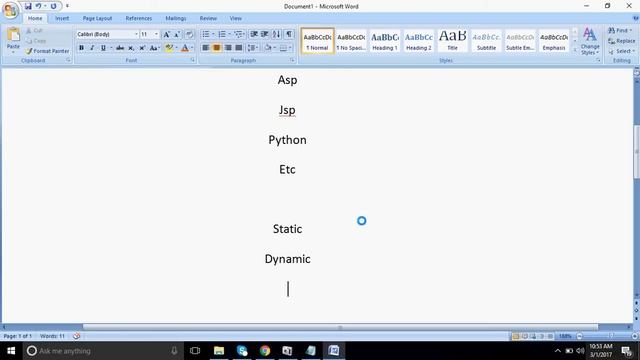Open Windows Start menu
640x360 pixels.
11,351
